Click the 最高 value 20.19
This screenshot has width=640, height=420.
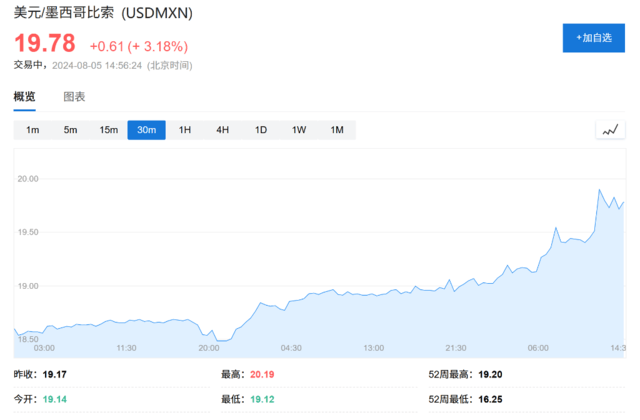[265, 375]
